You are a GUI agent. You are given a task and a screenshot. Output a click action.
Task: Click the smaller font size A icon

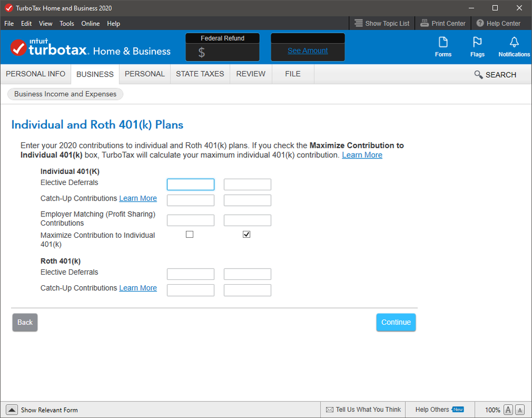coord(520,410)
